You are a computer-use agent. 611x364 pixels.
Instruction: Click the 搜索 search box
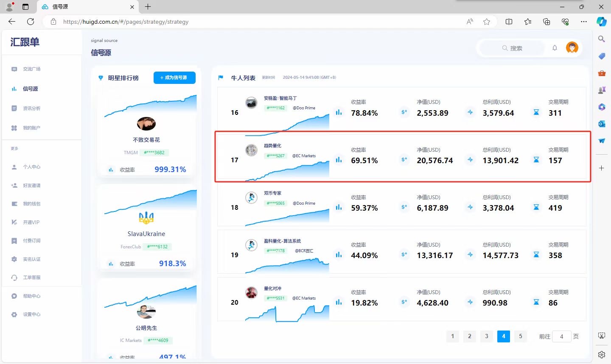(512, 48)
